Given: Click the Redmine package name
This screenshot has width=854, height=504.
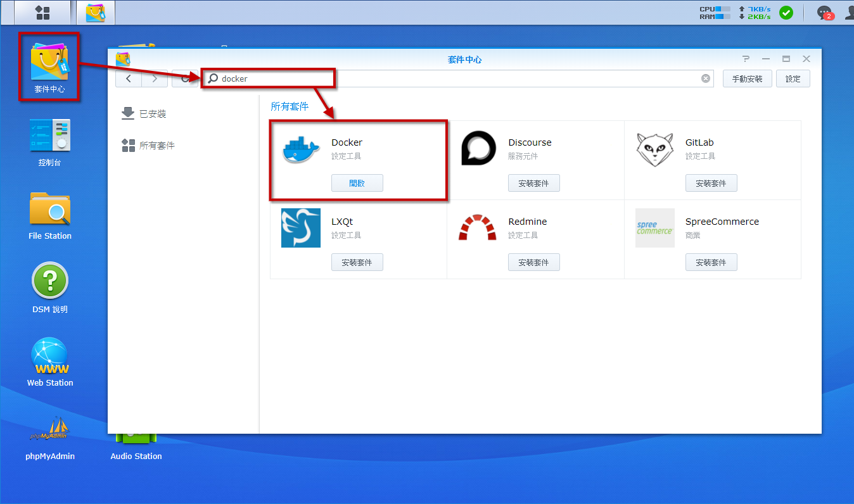Looking at the screenshot, I should [x=527, y=222].
